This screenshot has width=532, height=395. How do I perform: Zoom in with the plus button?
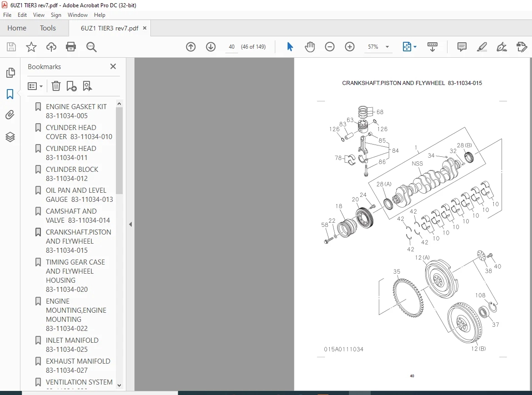point(349,47)
